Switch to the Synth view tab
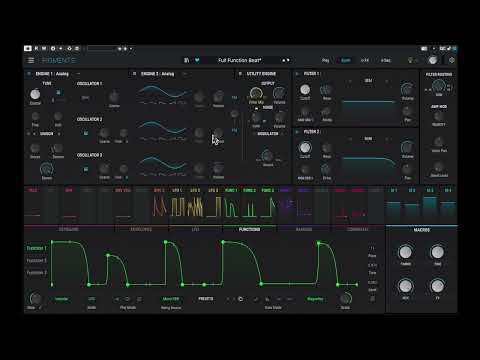Image resolution: width=480 pixels, height=360 pixels. [x=346, y=60]
